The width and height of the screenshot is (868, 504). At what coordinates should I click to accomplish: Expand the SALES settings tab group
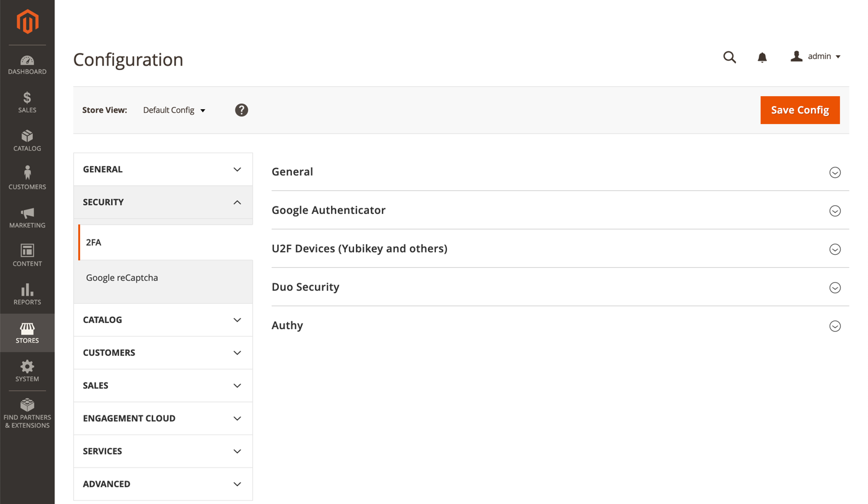[163, 386]
